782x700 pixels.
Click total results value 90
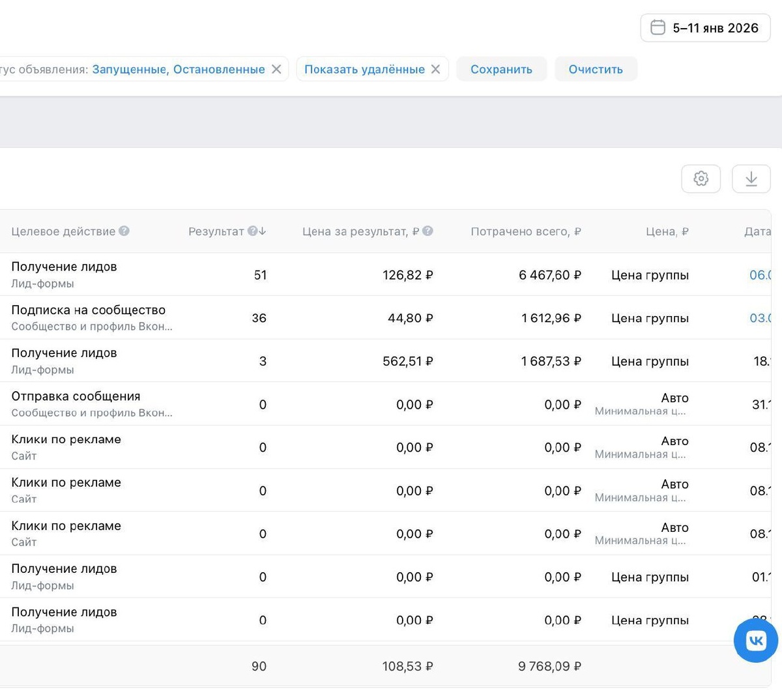coord(259,666)
